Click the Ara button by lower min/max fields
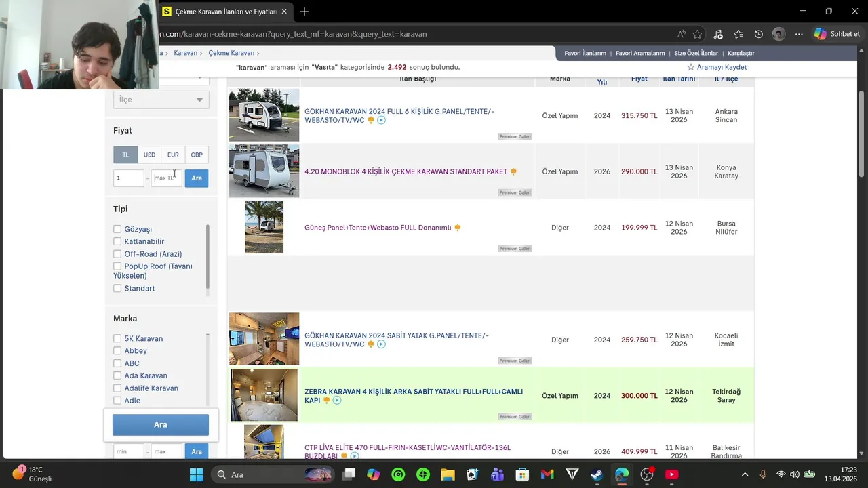 tap(197, 452)
